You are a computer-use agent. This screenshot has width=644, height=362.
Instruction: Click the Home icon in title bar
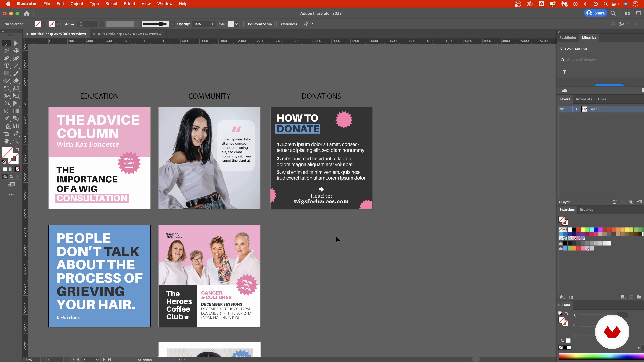pyautogui.click(x=27, y=13)
